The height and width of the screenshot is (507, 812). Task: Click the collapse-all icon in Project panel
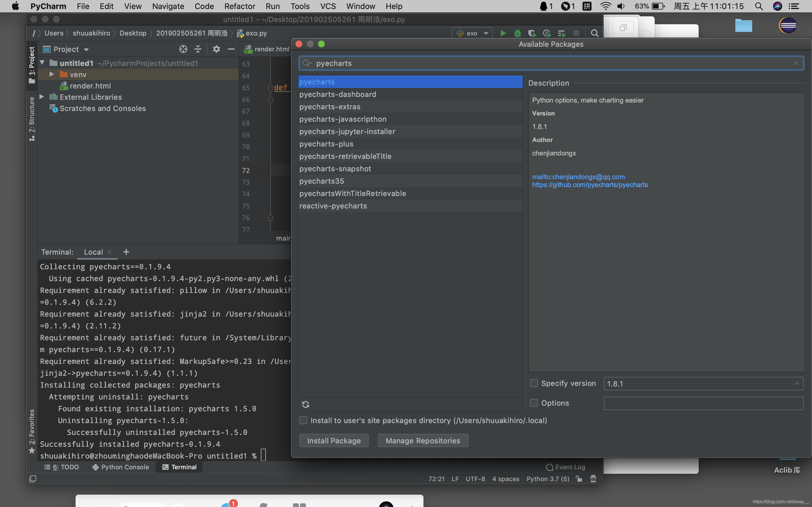coord(198,49)
